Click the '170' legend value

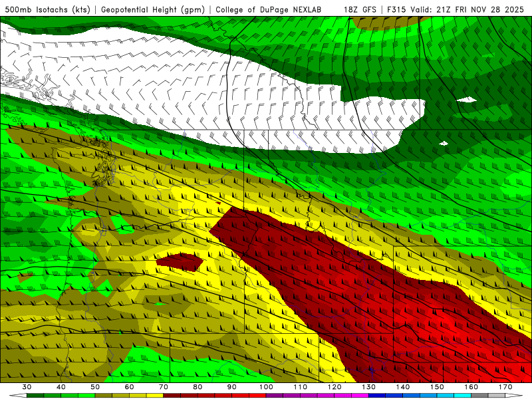(x=505, y=387)
